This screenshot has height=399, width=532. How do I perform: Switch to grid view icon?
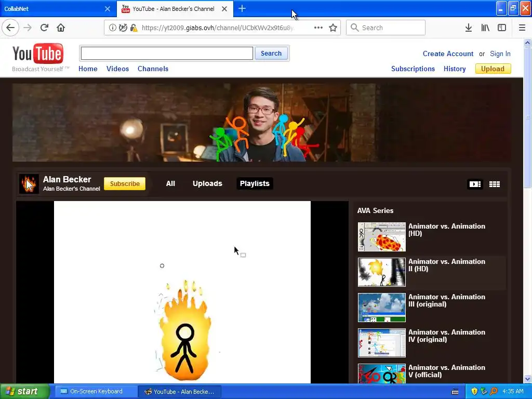495,184
